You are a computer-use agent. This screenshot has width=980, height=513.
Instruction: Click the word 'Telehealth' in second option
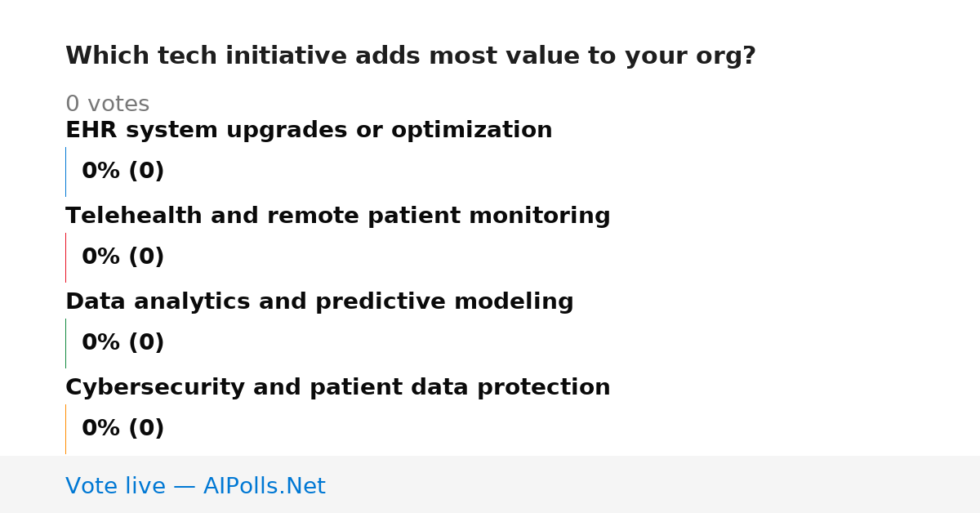135,216
